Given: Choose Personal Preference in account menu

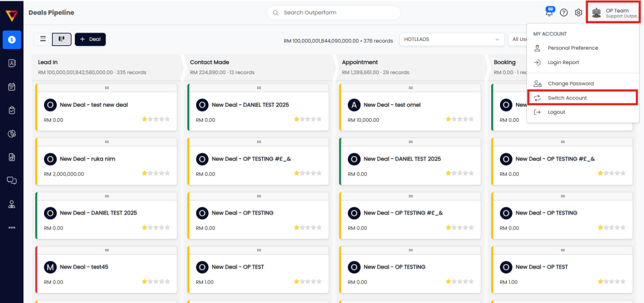Looking at the screenshot, I should pyautogui.click(x=572, y=48).
